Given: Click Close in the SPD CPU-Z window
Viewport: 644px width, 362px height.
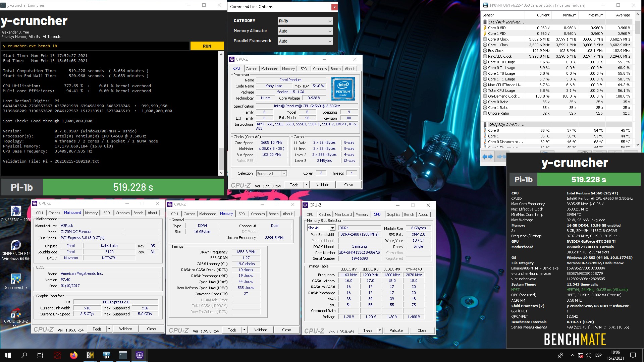Looking at the screenshot, I should pyautogui.click(x=422, y=330).
